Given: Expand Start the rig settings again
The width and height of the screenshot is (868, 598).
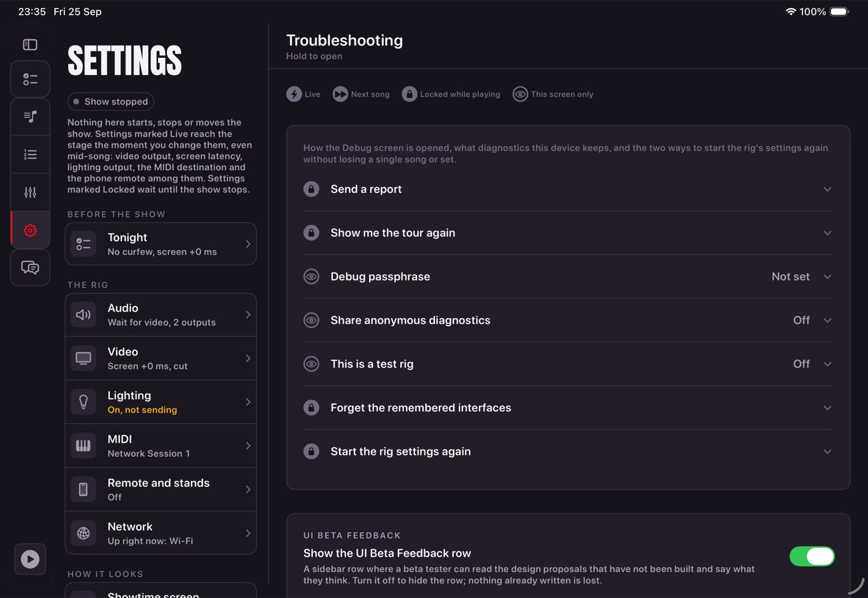Looking at the screenshot, I should pos(568,451).
